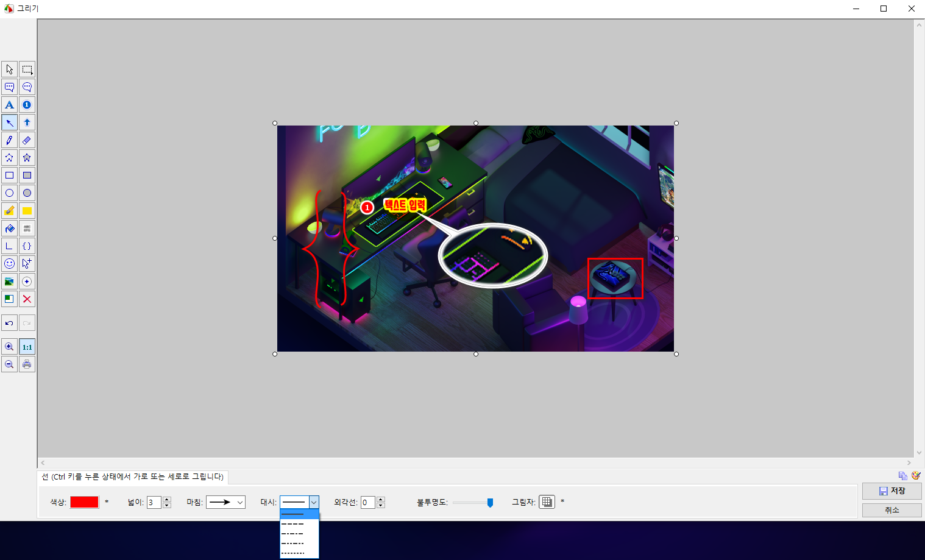Image resolution: width=925 pixels, height=560 pixels.
Task: Pick the filled polygon tool
Action: tap(27, 158)
